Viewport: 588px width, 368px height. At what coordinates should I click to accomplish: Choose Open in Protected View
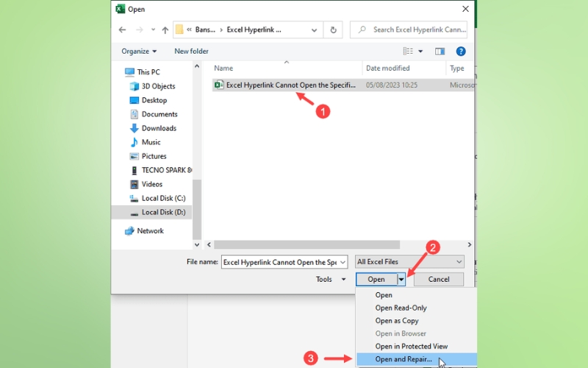pyautogui.click(x=411, y=347)
